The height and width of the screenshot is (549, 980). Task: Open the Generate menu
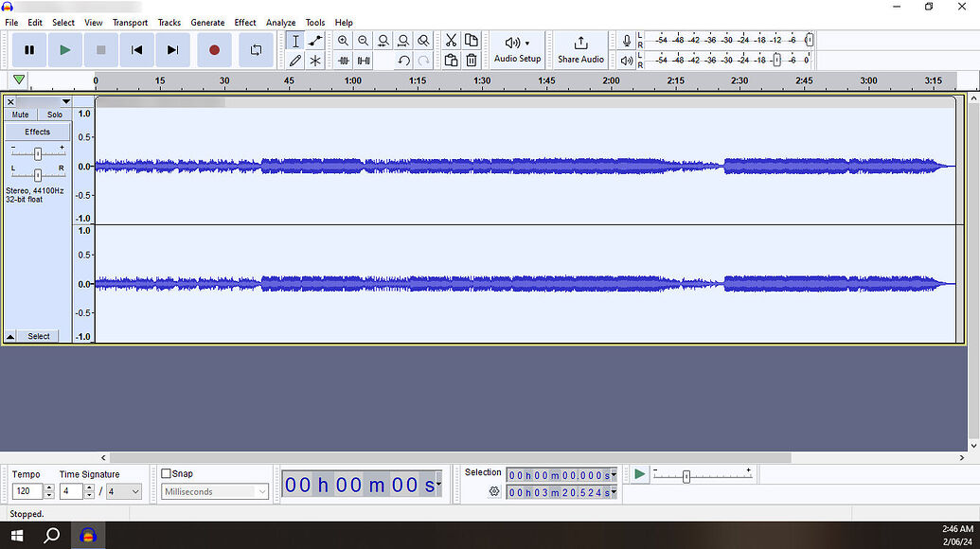pyautogui.click(x=207, y=22)
